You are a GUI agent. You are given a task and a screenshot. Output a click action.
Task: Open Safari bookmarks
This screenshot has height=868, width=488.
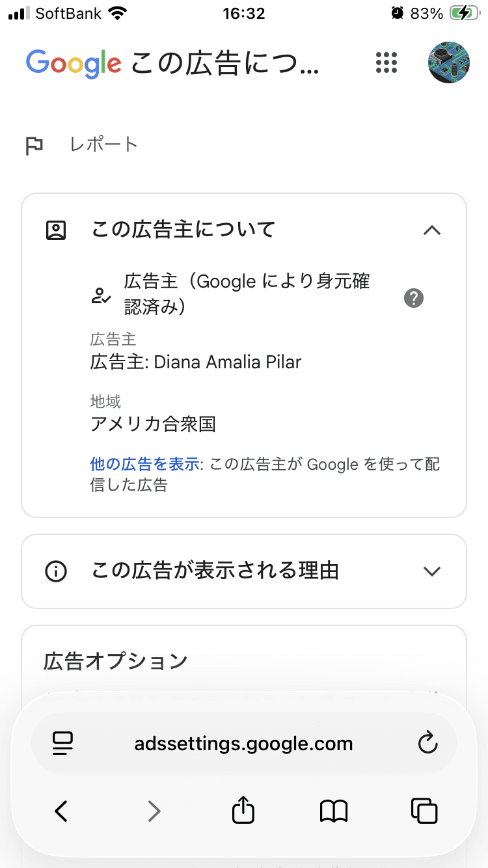tap(334, 811)
